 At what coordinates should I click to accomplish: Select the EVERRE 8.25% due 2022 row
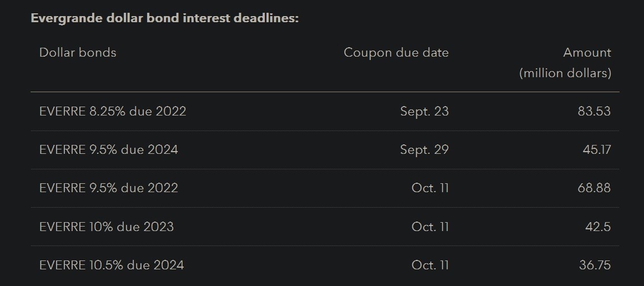[113, 111]
